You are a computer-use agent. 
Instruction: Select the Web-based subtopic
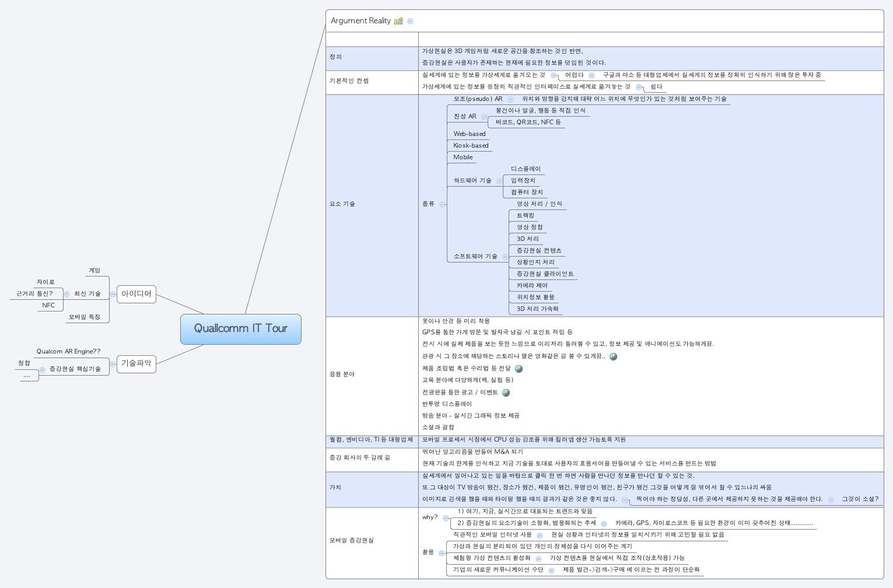coord(469,134)
